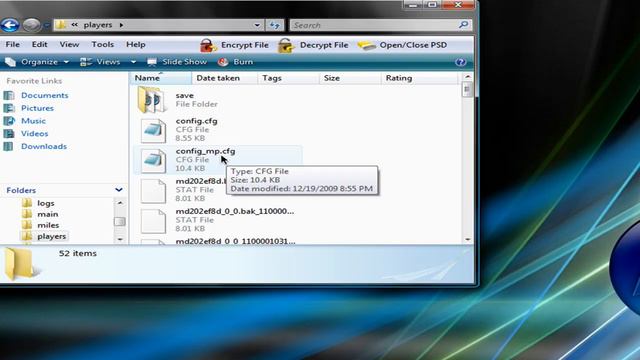The image size is (640, 360).
Task: Click folder tree scroll-up arrow
Action: click(120, 203)
